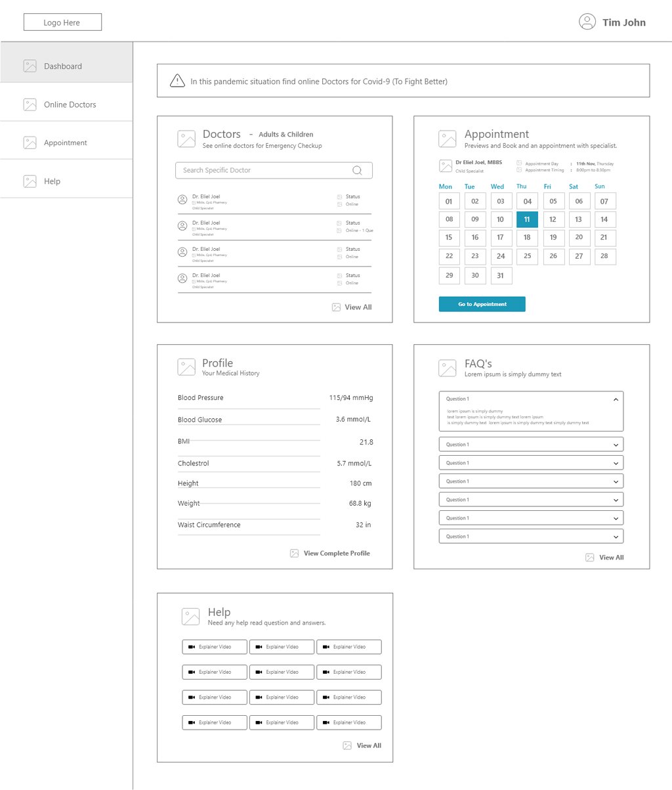Click the BMI value 21.8

pyautogui.click(x=366, y=442)
